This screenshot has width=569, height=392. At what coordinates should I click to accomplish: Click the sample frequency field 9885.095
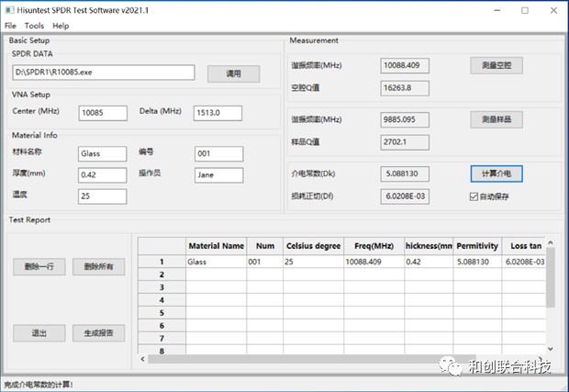point(405,119)
